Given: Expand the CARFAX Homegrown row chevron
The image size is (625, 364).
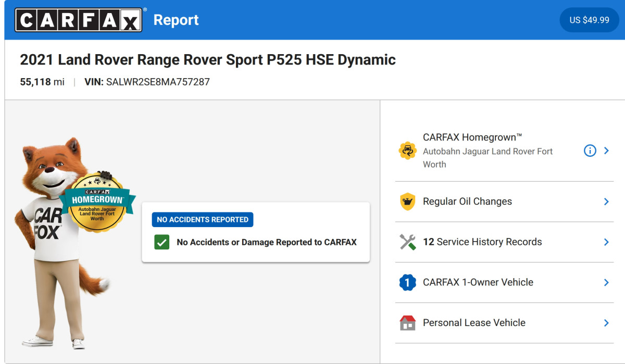Looking at the screenshot, I should click(x=606, y=151).
